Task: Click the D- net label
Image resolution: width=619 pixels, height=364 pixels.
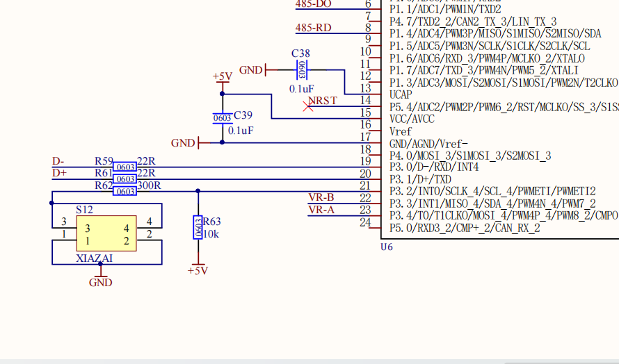Action: click(x=58, y=161)
